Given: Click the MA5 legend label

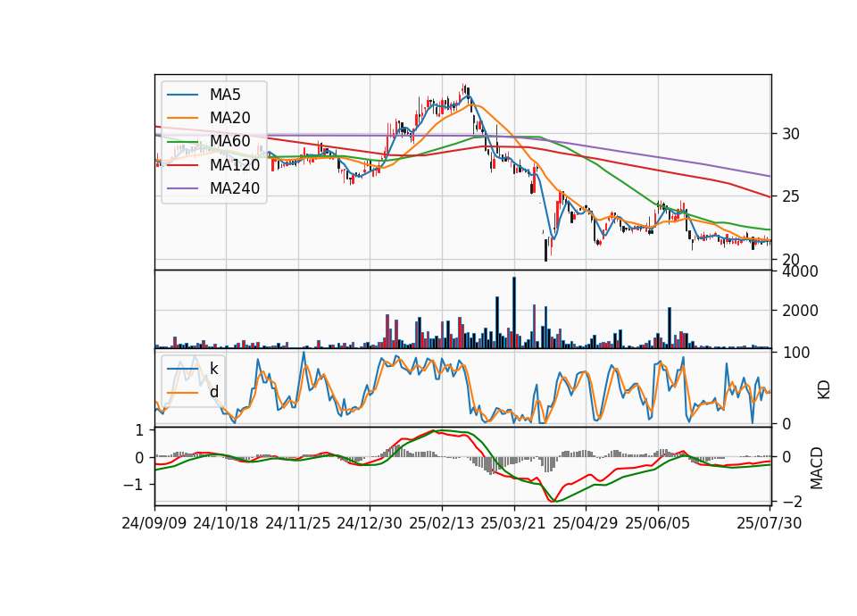Looking at the screenshot, I should coord(225,95).
